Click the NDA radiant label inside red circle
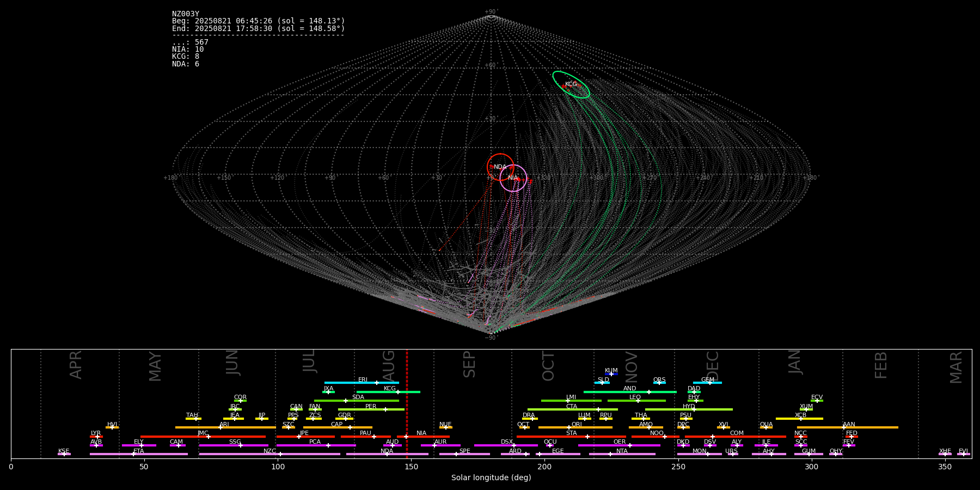 [x=500, y=167]
